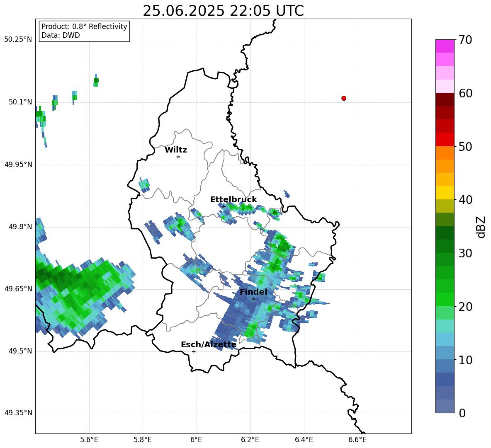Click the colorbar tick label 10

466,360
